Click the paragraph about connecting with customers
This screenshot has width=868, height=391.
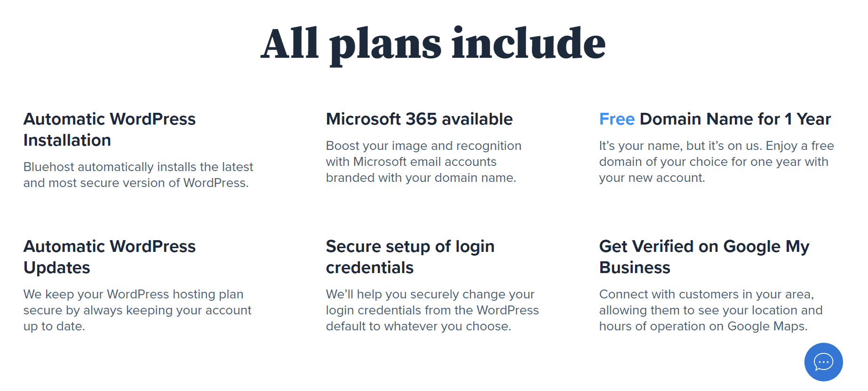(x=710, y=310)
